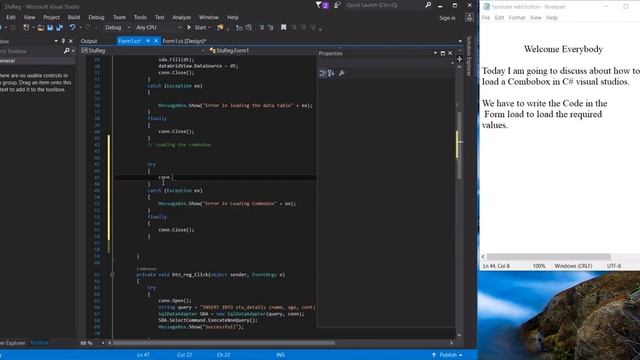
Task: Click the Toolbox search magnifier icon
Action: (x=67, y=51)
